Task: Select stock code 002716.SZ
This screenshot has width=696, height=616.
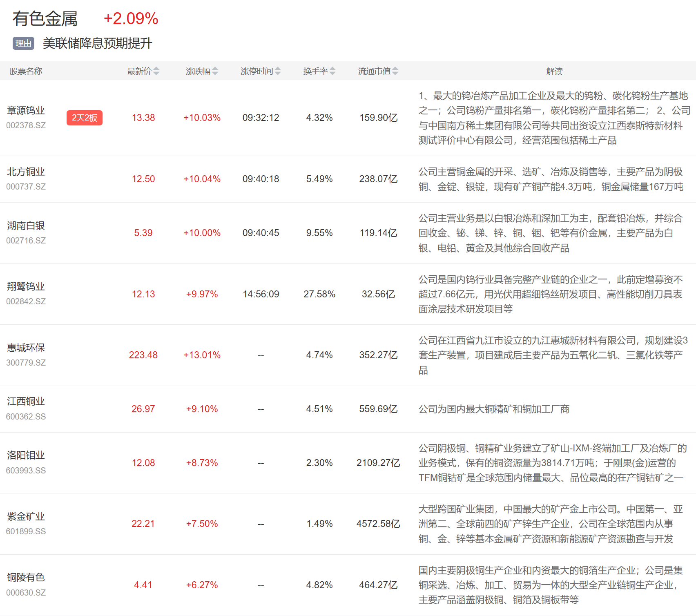Action: point(26,241)
